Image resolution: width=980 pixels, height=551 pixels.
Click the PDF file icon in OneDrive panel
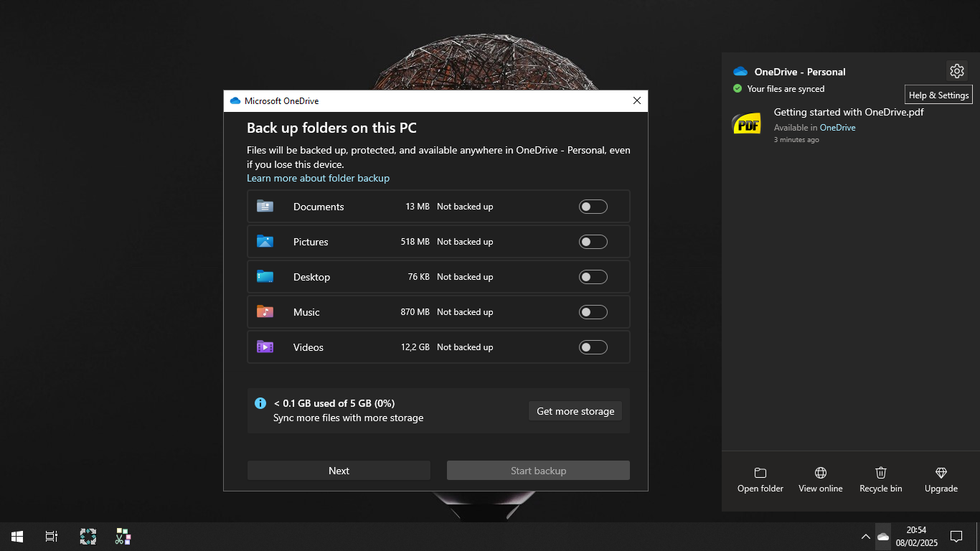tap(747, 123)
